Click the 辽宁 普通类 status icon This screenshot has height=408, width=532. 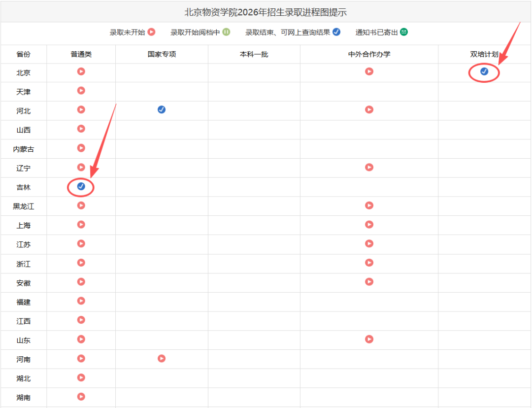click(x=81, y=167)
